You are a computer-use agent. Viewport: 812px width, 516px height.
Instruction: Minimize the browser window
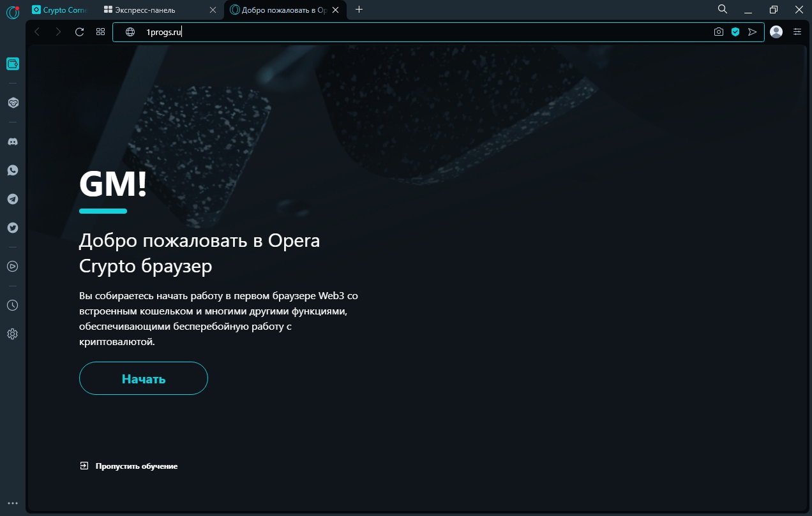pyautogui.click(x=748, y=10)
